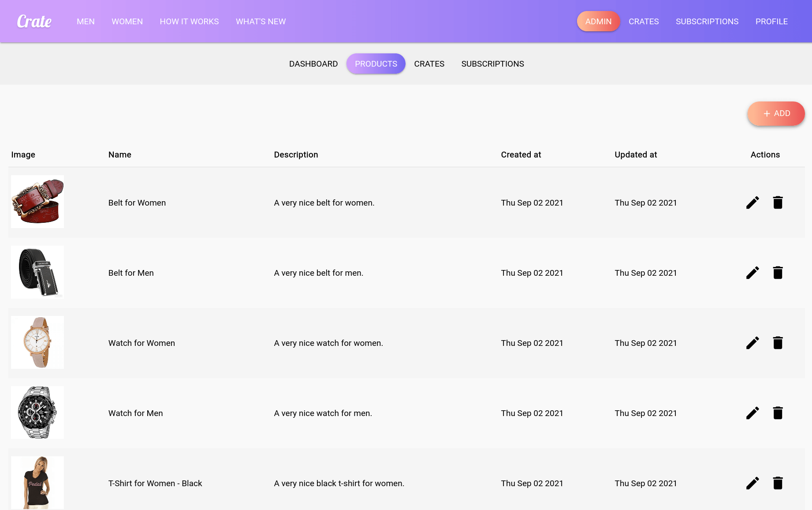Open the Men page in top navigation

86,22
